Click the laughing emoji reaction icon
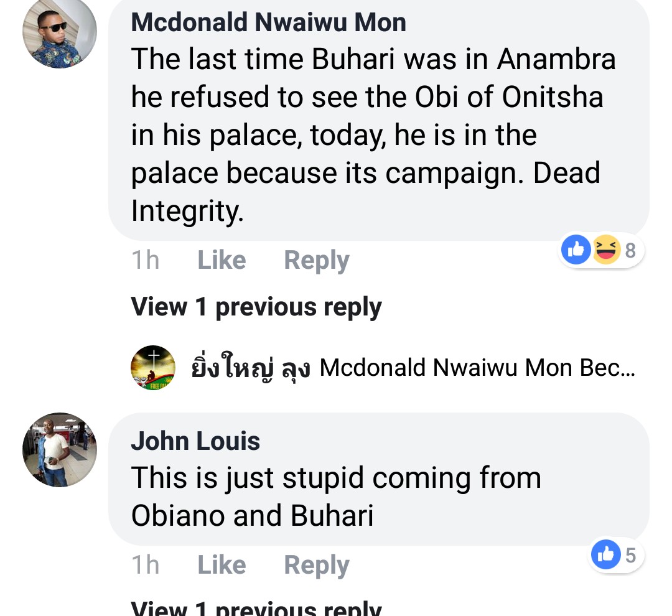Image resolution: width=672 pixels, height=616 pixels. (x=605, y=250)
